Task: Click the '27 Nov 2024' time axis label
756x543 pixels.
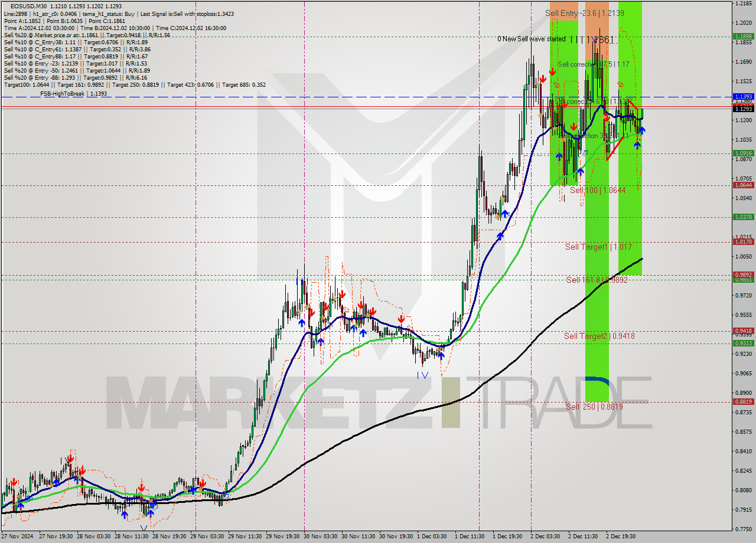Action: 18,537
